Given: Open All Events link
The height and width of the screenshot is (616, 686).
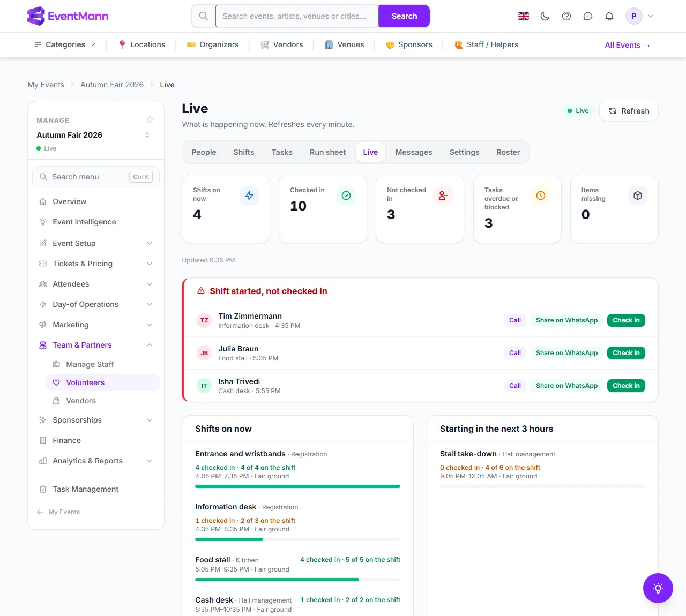Looking at the screenshot, I should tap(627, 45).
